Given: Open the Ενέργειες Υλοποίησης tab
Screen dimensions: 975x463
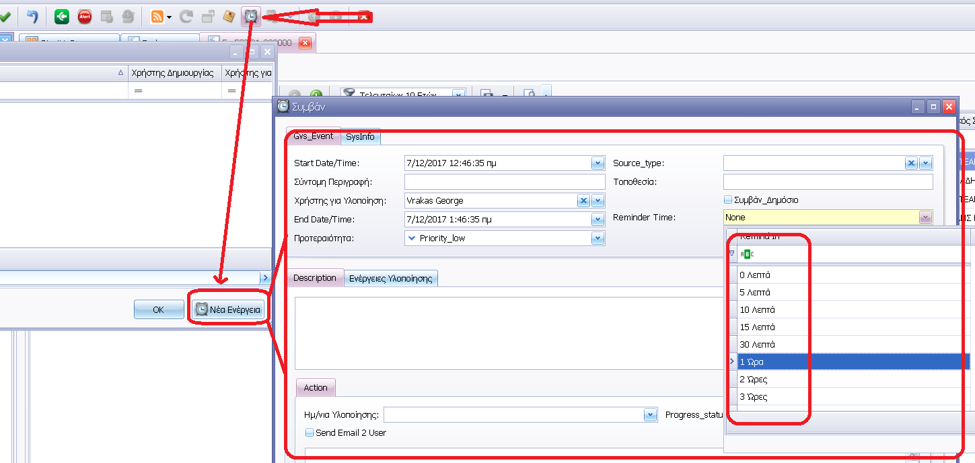Looking at the screenshot, I should coord(390,279).
